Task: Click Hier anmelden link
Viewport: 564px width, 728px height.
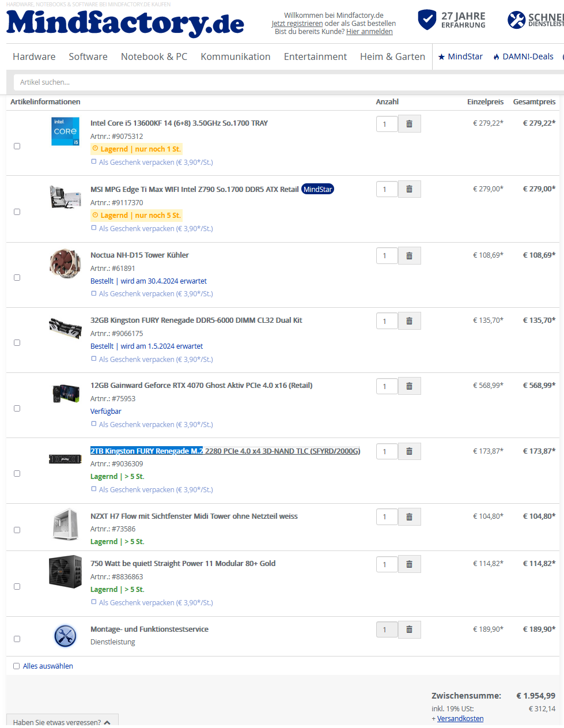Action: 369,32
